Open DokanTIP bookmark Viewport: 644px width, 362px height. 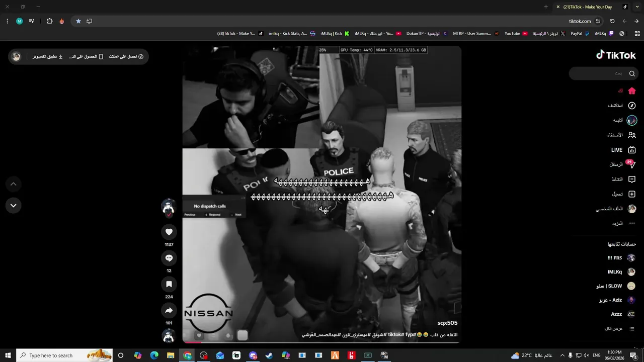[x=427, y=34]
